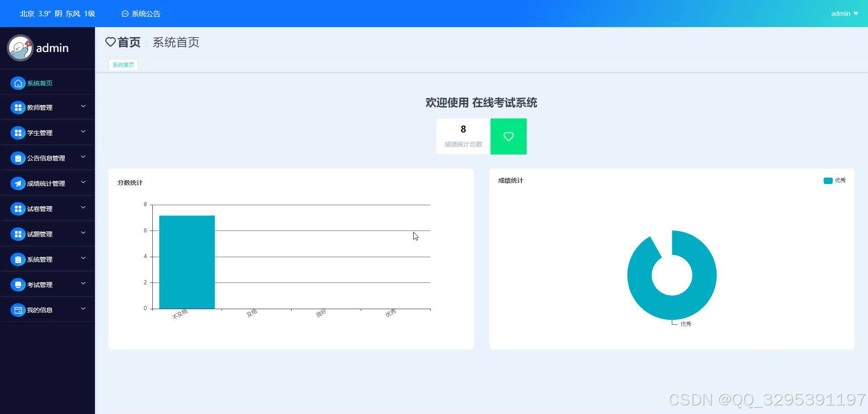Click the 成绩统计总数 stats card
Viewport: 868px width, 414px height.
coord(463,136)
